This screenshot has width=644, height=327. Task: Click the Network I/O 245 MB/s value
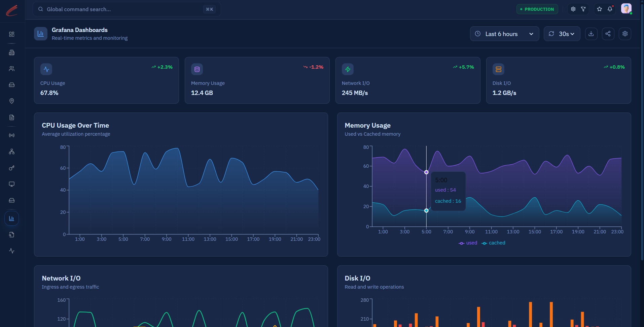coord(355,93)
